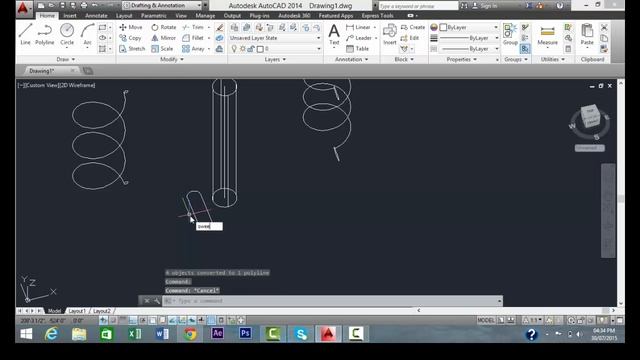Open the Annotate ribbon tab

click(x=96, y=16)
